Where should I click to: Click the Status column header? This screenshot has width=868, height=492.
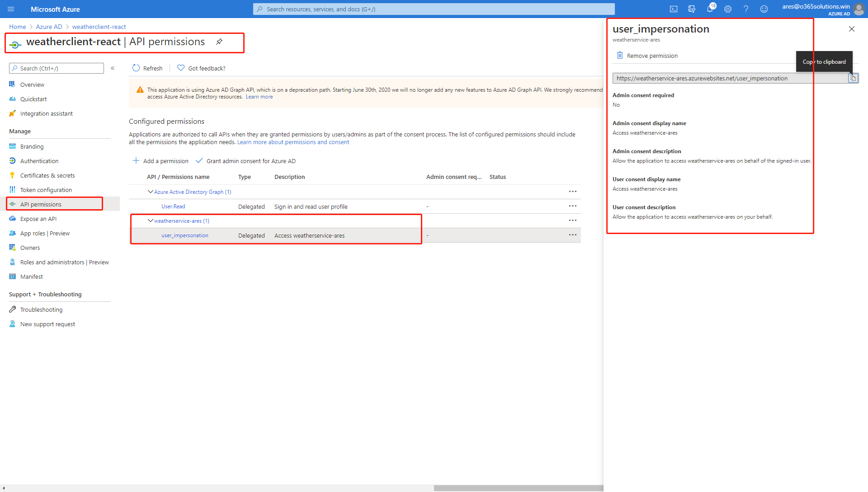pyautogui.click(x=498, y=177)
